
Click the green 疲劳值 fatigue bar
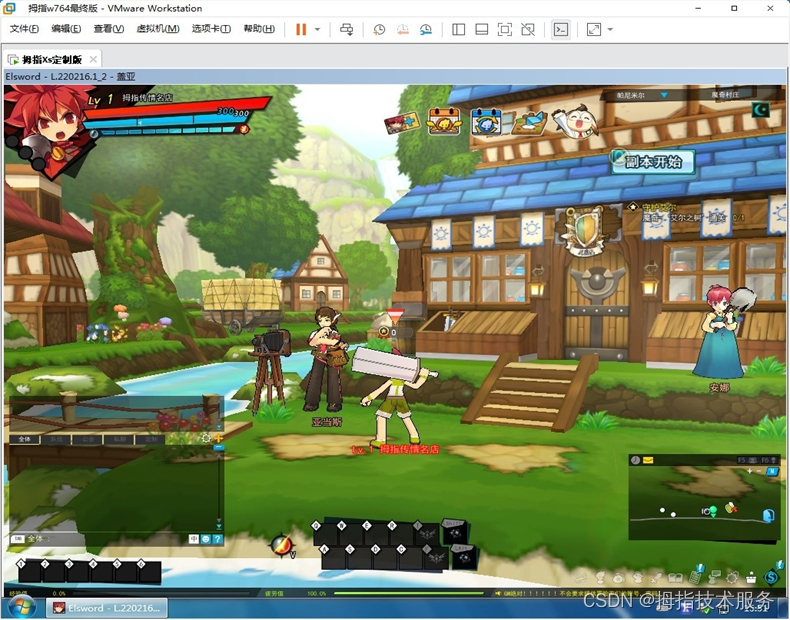[x=408, y=593]
